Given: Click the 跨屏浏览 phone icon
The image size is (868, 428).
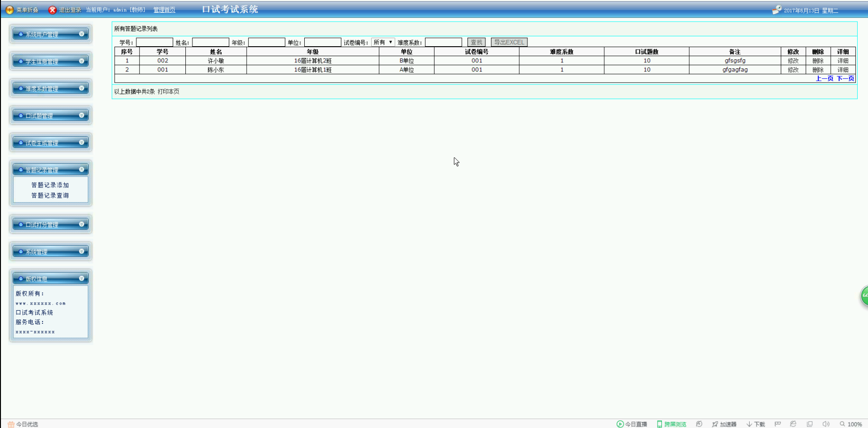Looking at the screenshot, I should point(659,424).
